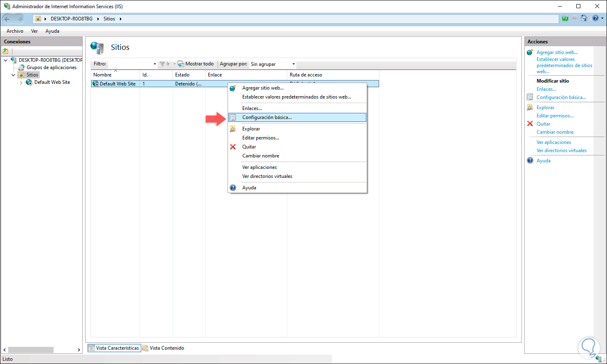Choose Ver directorios virtuales in the context menu
The width and height of the screenshot is (607, 364).
tap(297, 176)
